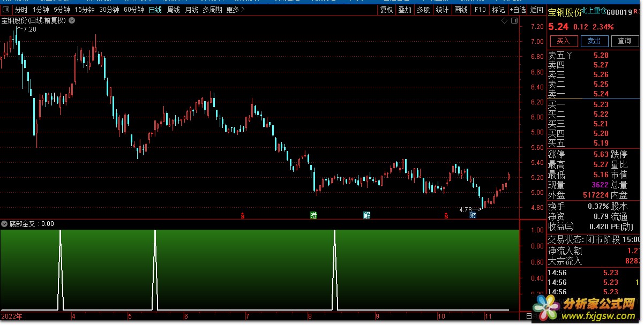Click the 北上重仓 tag link
Image resolution: width=644 pixels, height=325 pixels.
click(595, 10)
